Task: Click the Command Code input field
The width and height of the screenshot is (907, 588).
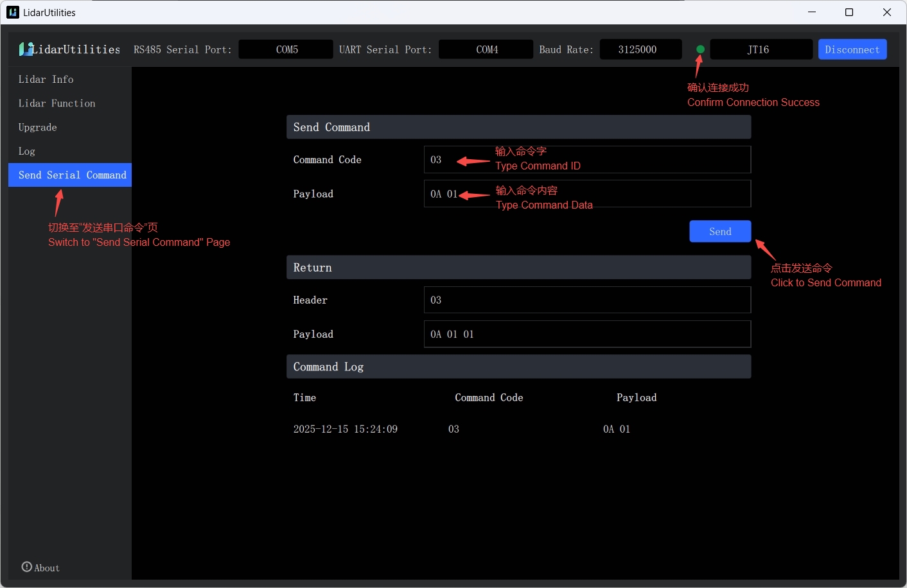Action: pos(587,159)
